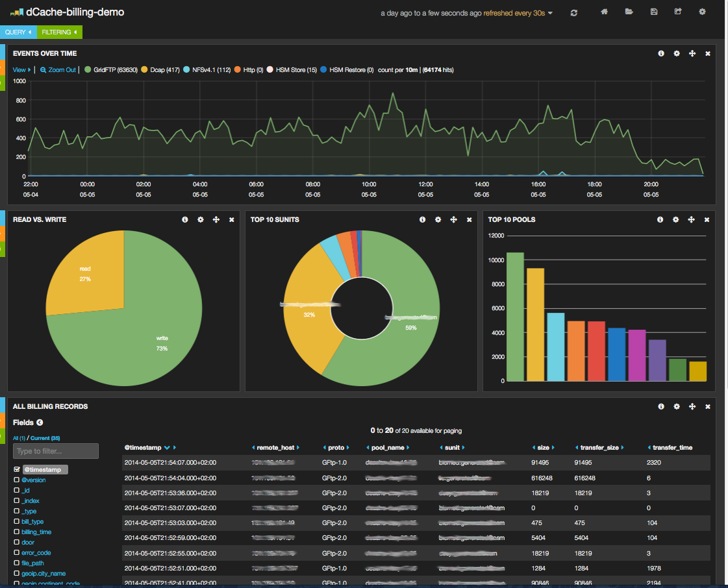This screenshot has height=588, width=728.
Task: Check the _index field checkbox
Action: pos(17,500)
